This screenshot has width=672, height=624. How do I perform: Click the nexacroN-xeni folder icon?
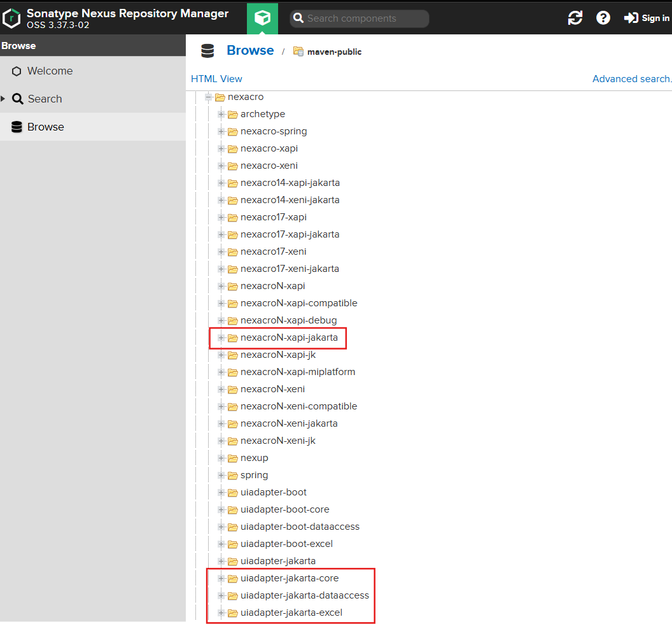point(233,390)
